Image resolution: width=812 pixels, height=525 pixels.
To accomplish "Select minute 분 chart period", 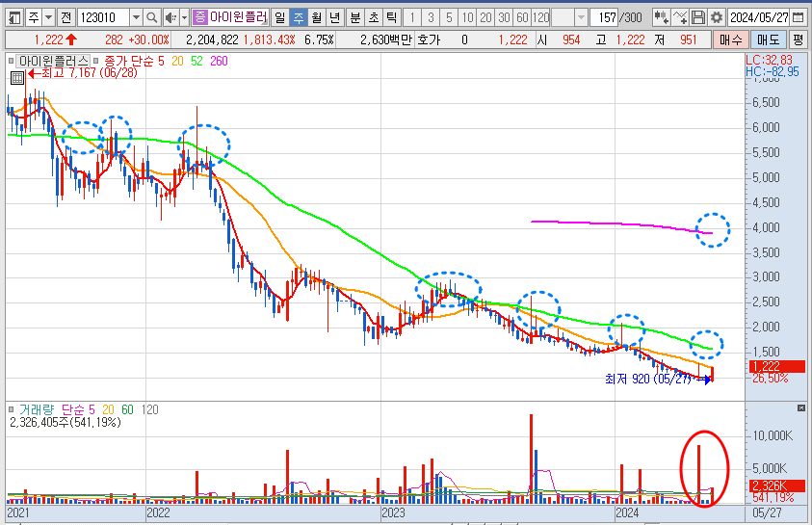I will coord(355,18).
